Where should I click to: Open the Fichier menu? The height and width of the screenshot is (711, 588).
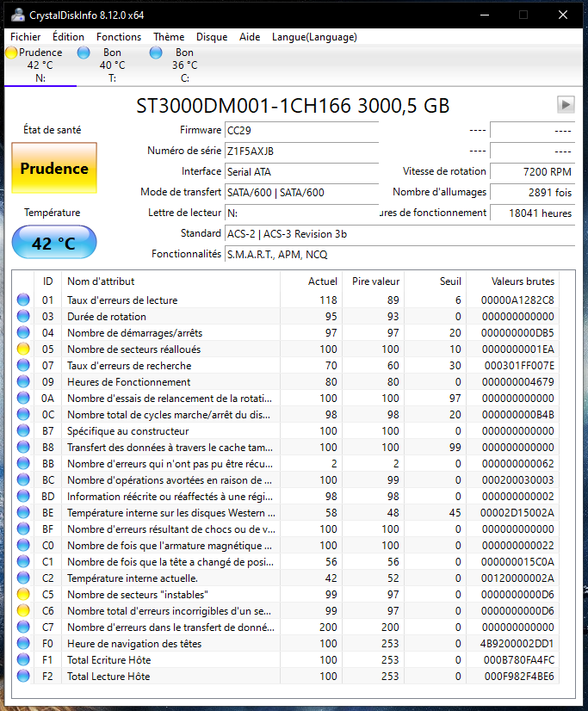click(x=26, y=37)
